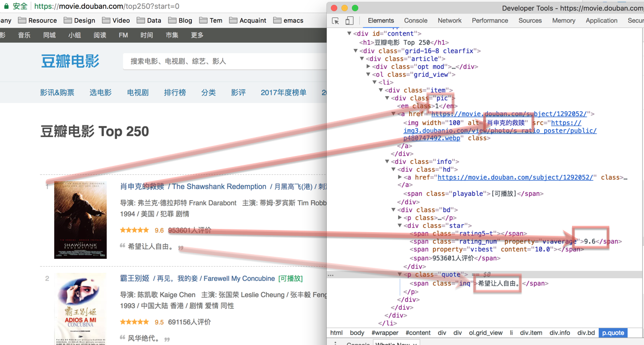Collapse the p class="quote" node
The image size is (644, 345).
tap(400, 275)
